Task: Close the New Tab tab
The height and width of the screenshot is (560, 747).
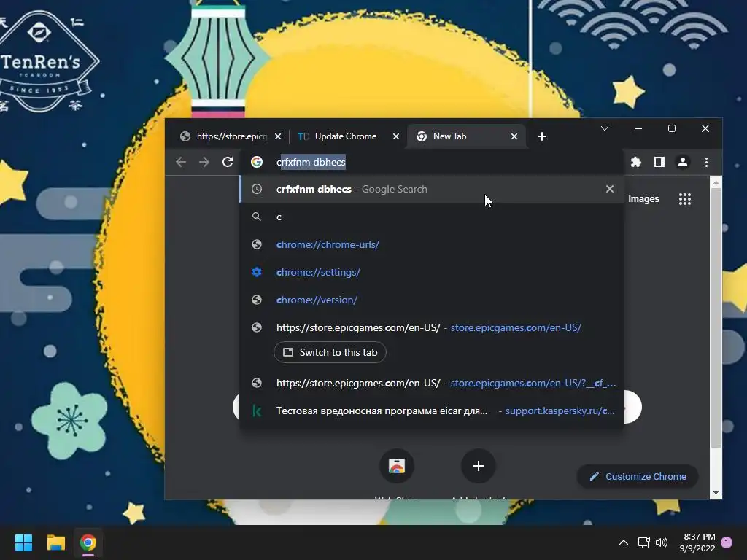Action: (x=514, y=136)
